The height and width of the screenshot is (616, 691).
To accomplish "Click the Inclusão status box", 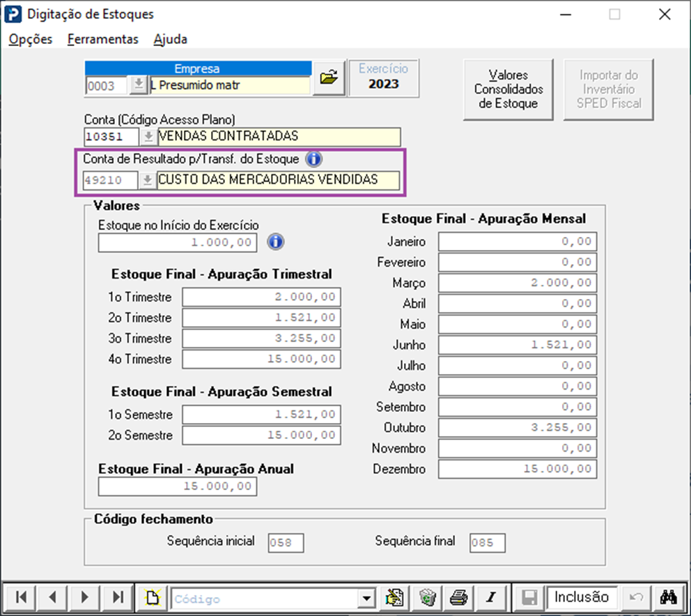I will pos(582,597).
